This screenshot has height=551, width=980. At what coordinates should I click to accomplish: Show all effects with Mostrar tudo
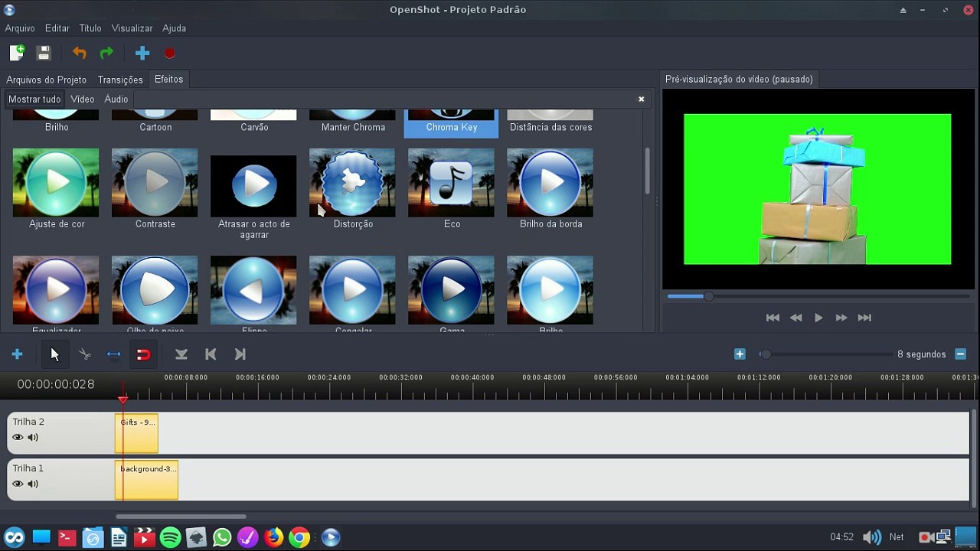[34, 99]
